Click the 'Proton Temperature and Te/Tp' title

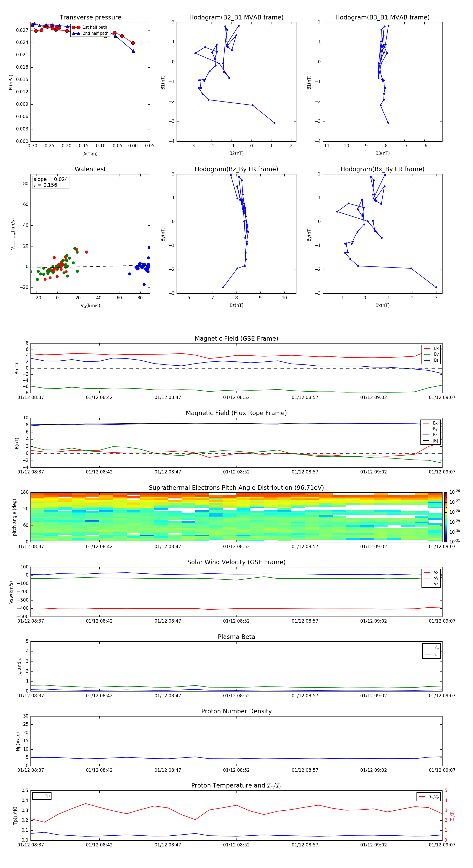point(236,786)
